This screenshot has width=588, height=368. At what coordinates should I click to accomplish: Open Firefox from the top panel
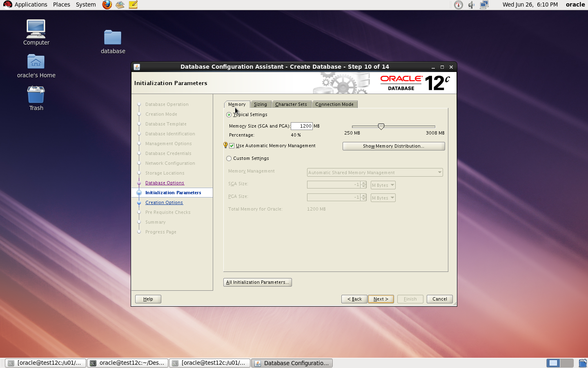[x=107, y=5]
